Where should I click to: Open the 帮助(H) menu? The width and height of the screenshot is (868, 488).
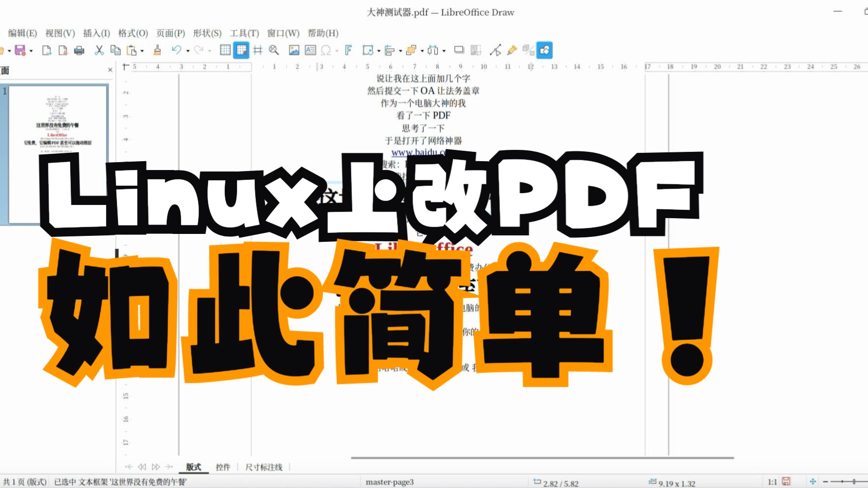click(323, 33)
